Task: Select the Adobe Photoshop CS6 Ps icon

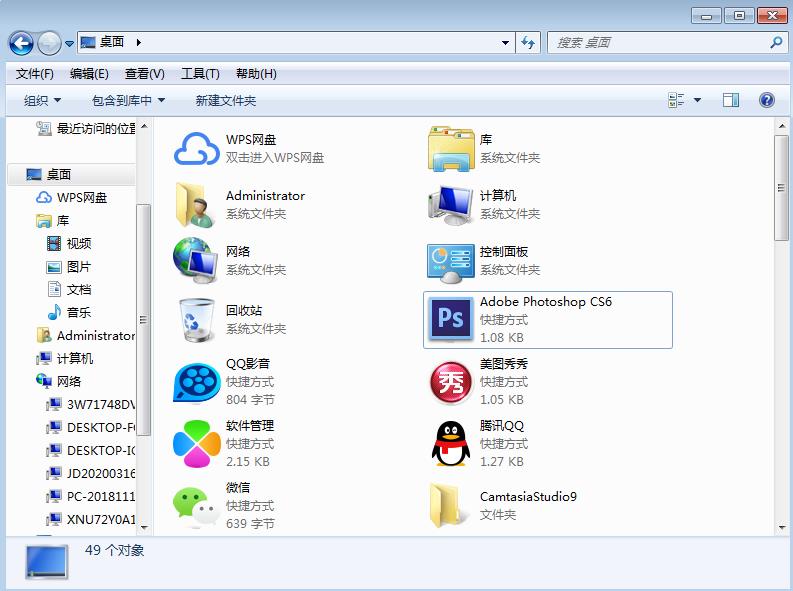Action: point(451,319)
